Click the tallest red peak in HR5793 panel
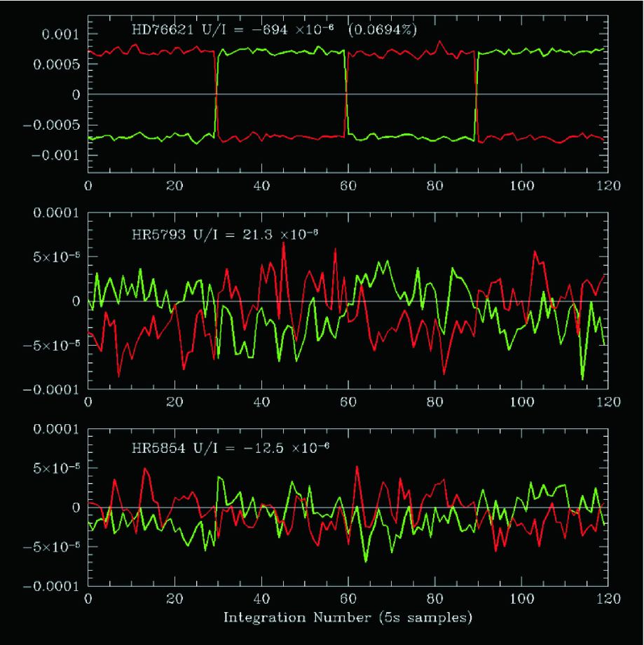This screenshot has height=645, width=644. tap(284, 243)
